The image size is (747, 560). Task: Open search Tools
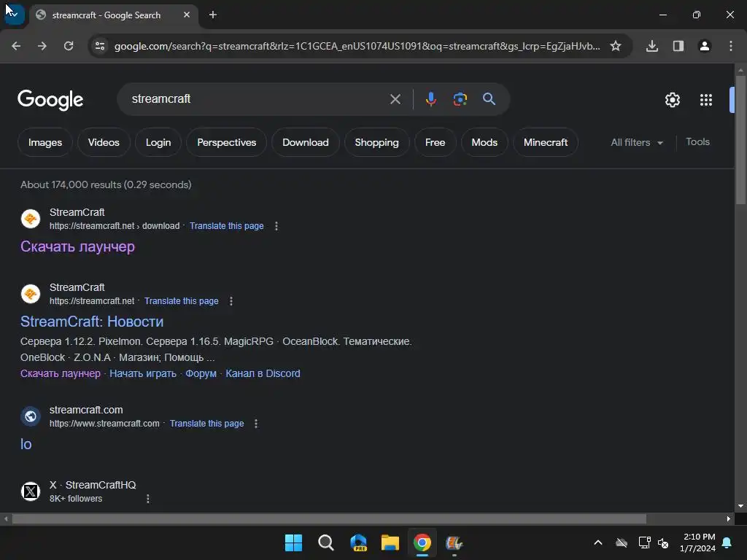pos(697,142)
